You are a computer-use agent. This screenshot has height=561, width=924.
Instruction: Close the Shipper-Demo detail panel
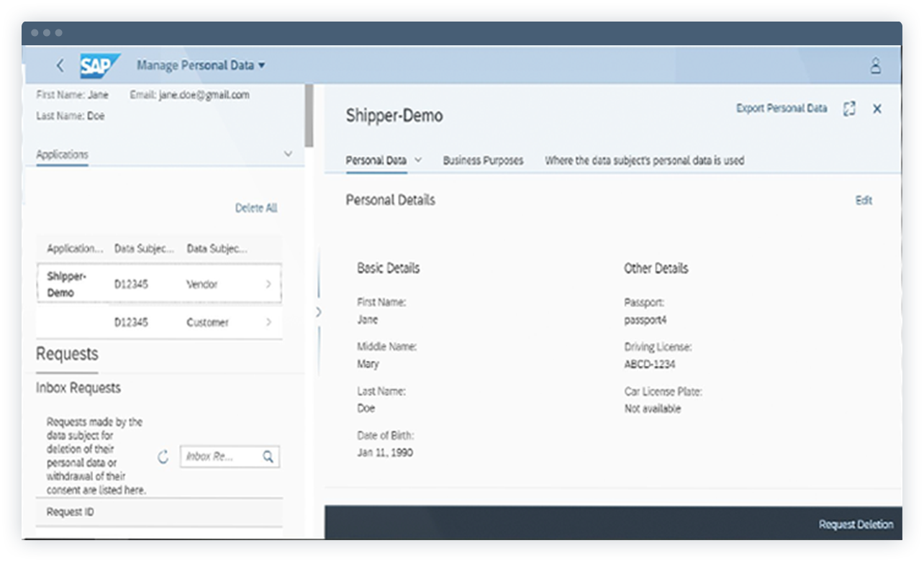coord(878,109)
